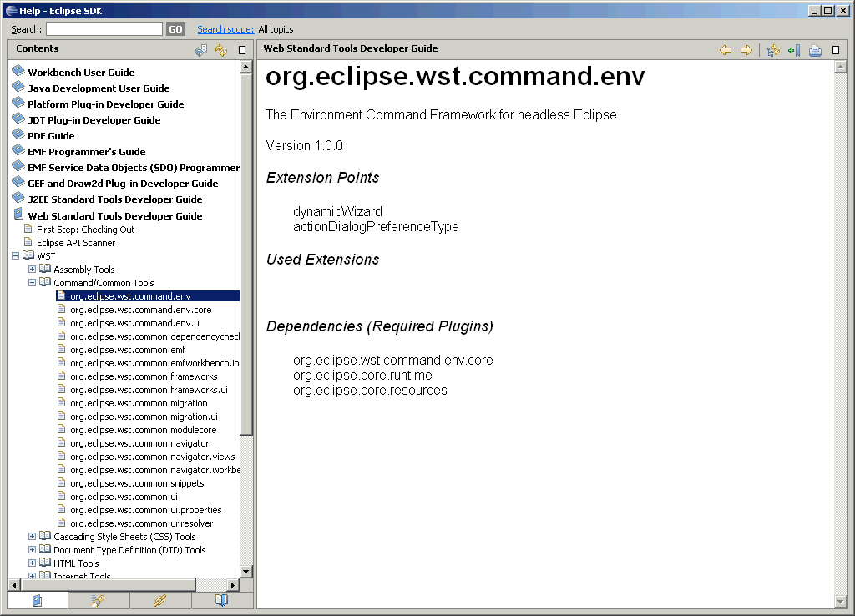This screenshot has width=855, height=616.
Task: Collapse the Command/Common Tools node
Action: coord(33,283)
